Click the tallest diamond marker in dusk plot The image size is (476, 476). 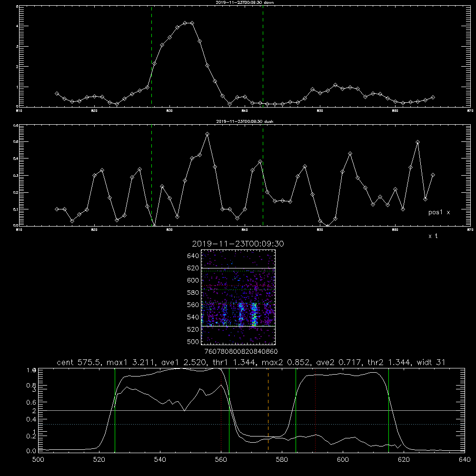pyautogui.click(x=208, y=134)
